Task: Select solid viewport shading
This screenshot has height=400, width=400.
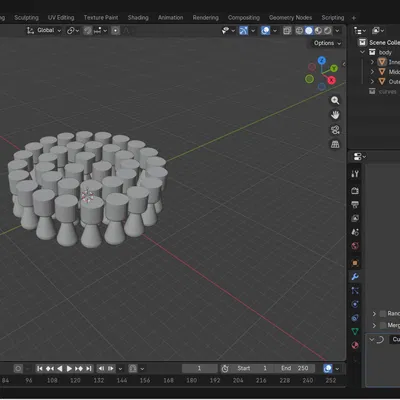Action: [x=309, y=31]
